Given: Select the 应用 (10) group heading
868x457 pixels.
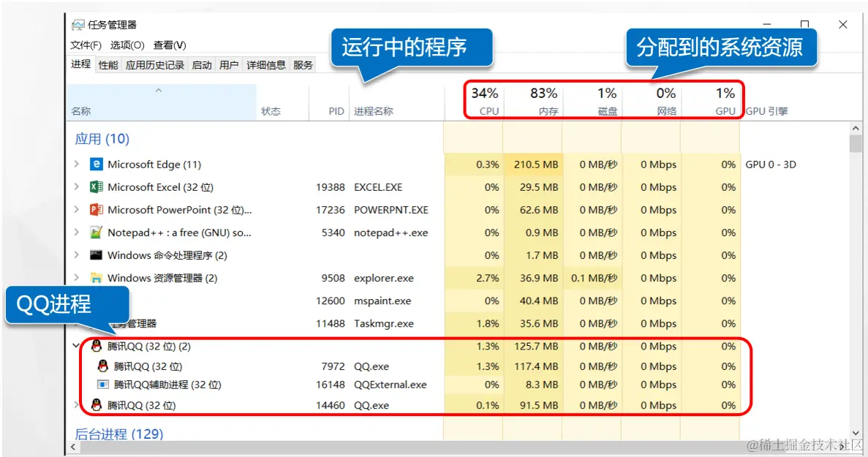Looking at the screenshot, I should point(102,139).
